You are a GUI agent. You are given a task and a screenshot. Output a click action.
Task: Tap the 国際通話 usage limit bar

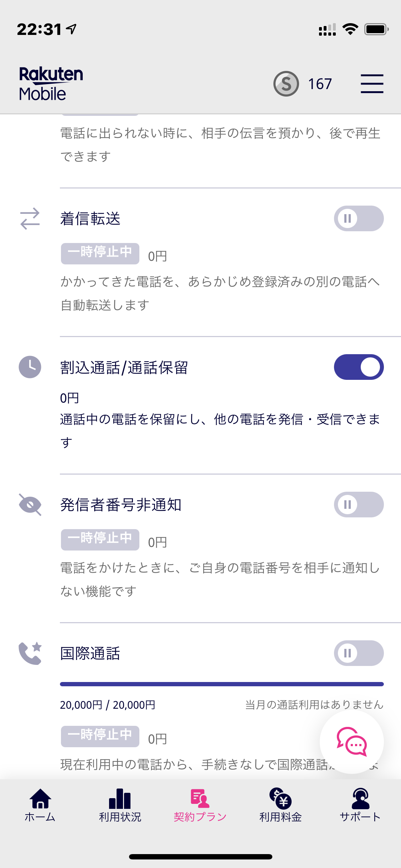coord(222,684)
